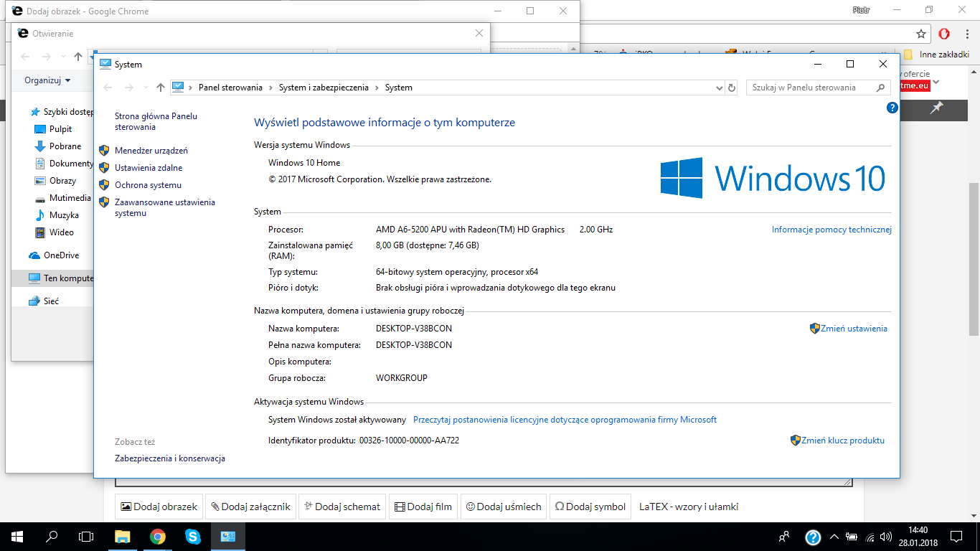The height and width of the screenshot is (551, 980).
Task: Open Zaawansowane ustawienia systemu
Action: tap(165, 207)
